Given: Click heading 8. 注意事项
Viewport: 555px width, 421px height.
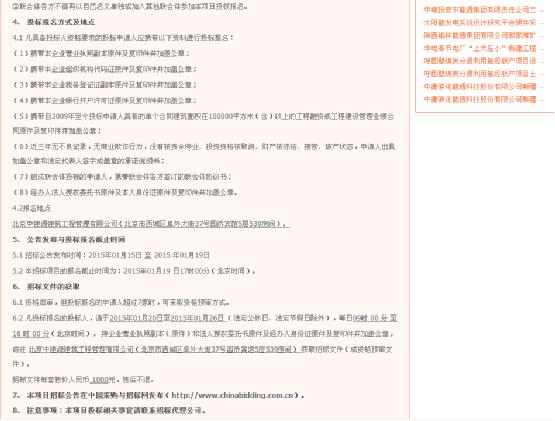Looking at the screenshot, I should [109, 411].
